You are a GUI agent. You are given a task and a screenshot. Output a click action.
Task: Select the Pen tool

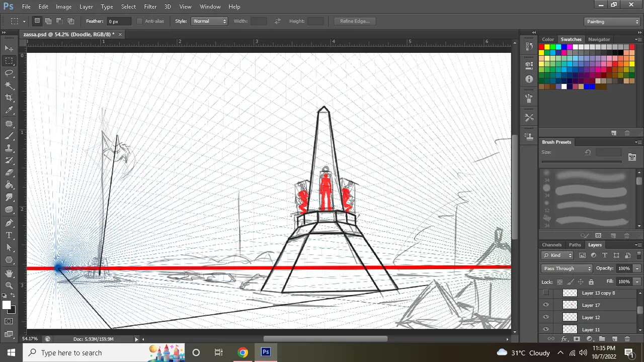(9, 223)
